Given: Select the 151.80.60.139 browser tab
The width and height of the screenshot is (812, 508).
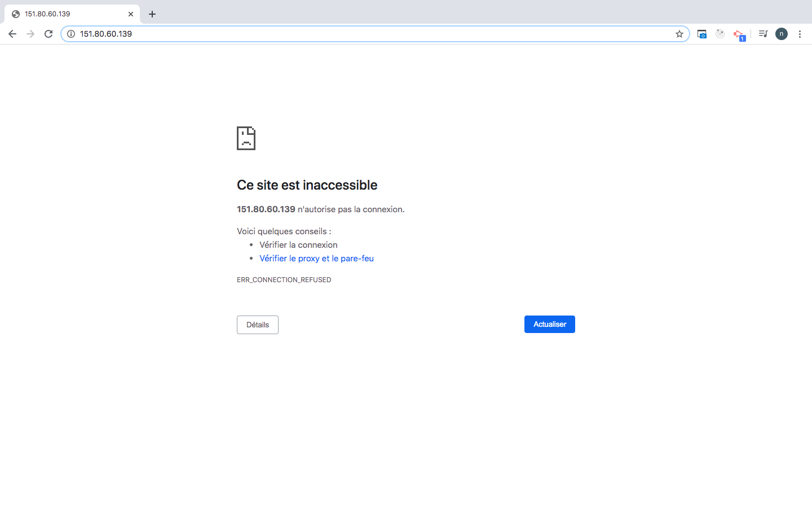Looking at the screenshot, I should point(72,14).
